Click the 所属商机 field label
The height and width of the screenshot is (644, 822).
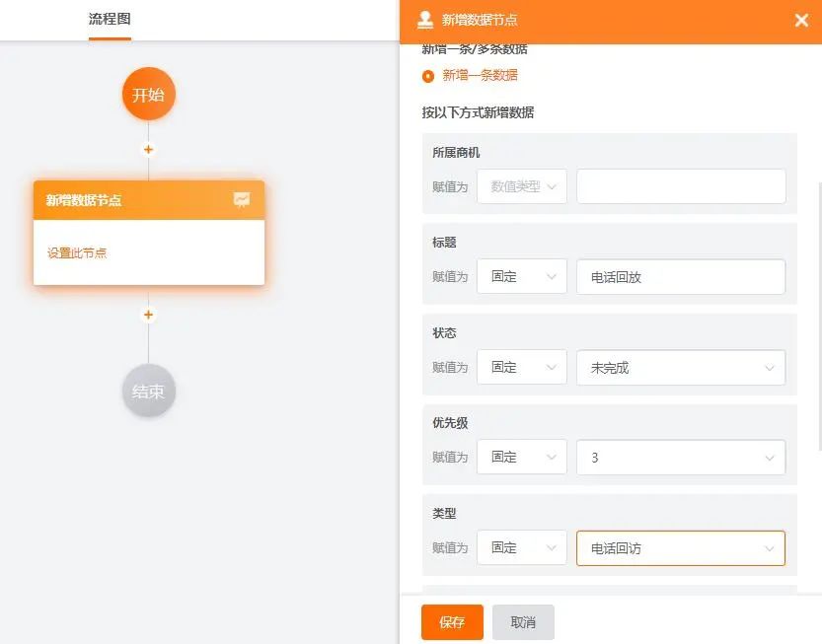click(456, 153)
